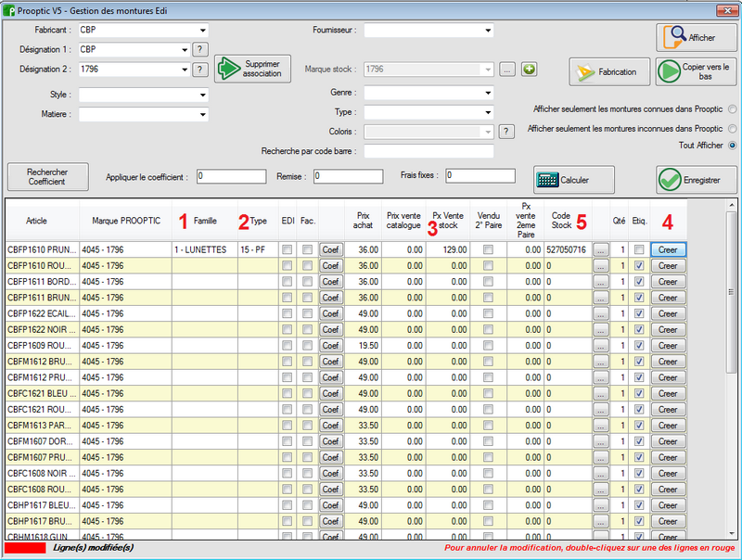Click the question mark next to Désignation 2
The width and height of the screenshot is (742, 560).
point(200,70)
